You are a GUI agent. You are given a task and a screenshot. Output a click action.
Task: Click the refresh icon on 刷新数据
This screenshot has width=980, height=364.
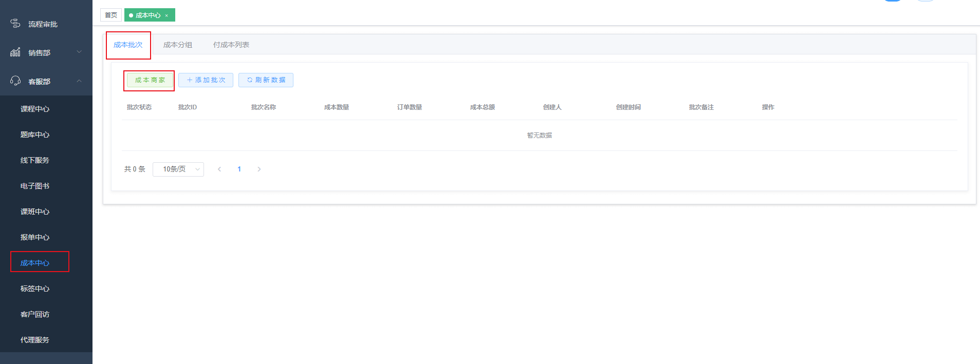[x=250, y=80]
